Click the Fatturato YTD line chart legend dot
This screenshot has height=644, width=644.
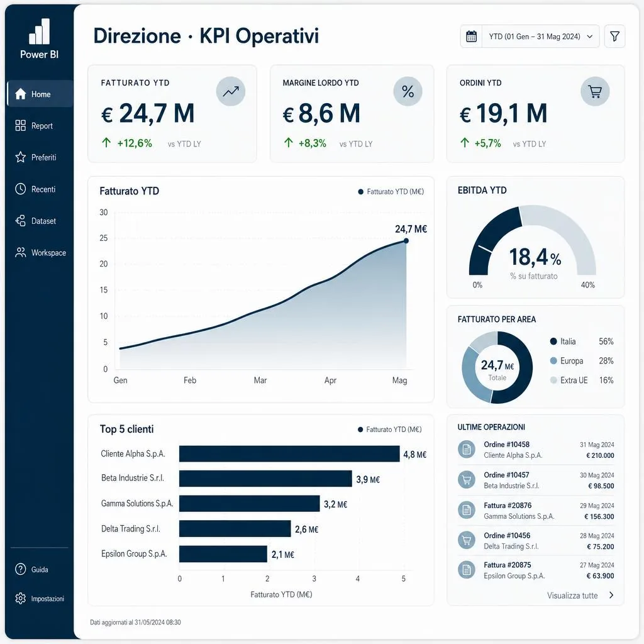click(360, 192)
